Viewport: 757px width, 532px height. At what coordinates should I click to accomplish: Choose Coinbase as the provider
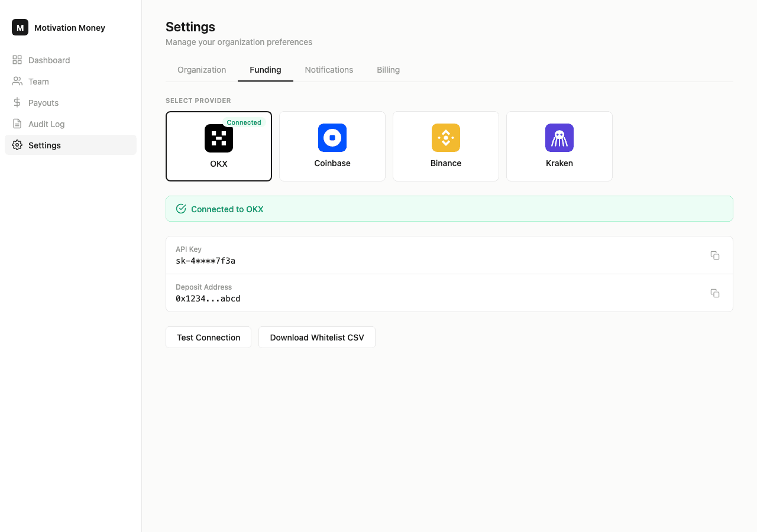[332, 146]
